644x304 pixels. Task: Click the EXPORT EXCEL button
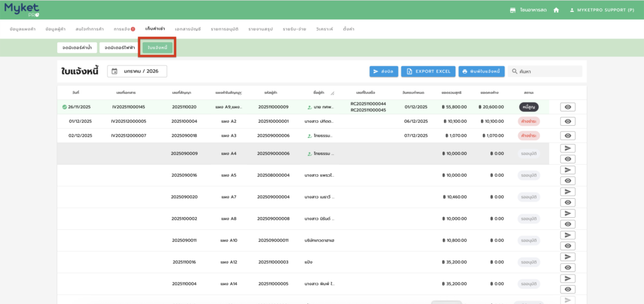428,72
